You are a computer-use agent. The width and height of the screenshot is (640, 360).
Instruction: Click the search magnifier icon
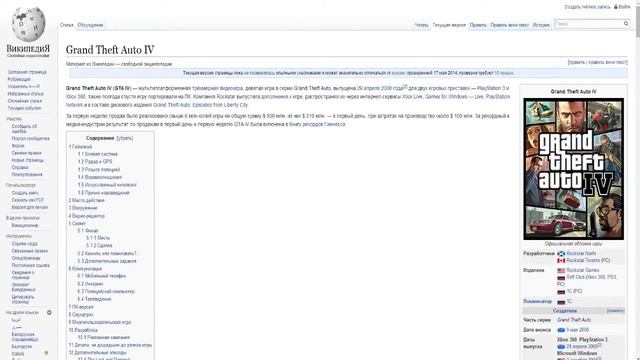click(626, 24)
